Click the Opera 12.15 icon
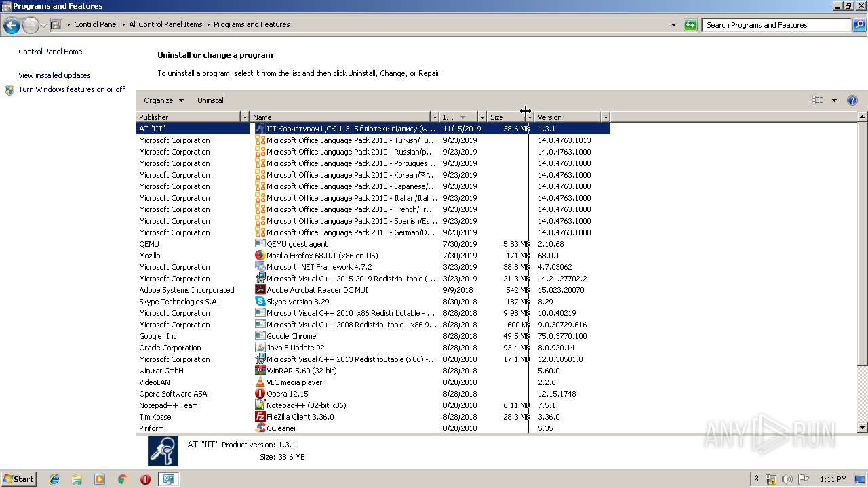This screenshot has height=488, width=868. click(260, 394)
